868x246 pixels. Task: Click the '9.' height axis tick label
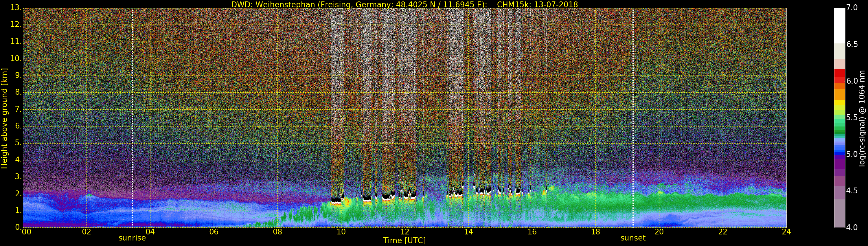18,76
